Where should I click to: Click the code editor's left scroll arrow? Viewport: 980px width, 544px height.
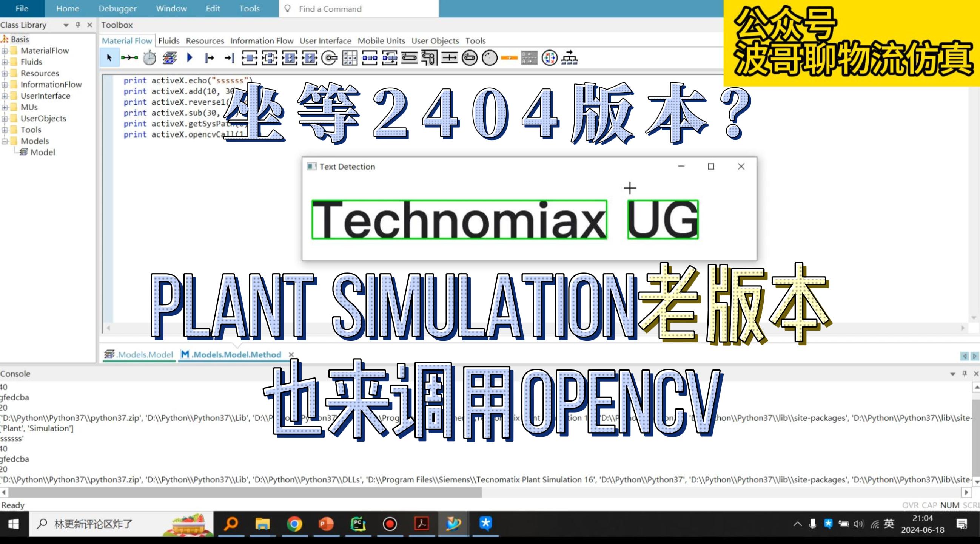click(x=108, y=328)
